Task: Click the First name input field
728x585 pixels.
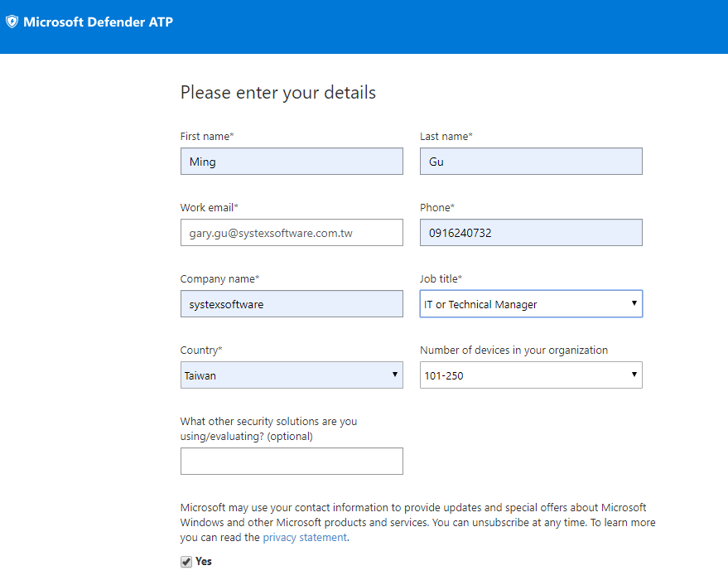Action: click(292, 162)
